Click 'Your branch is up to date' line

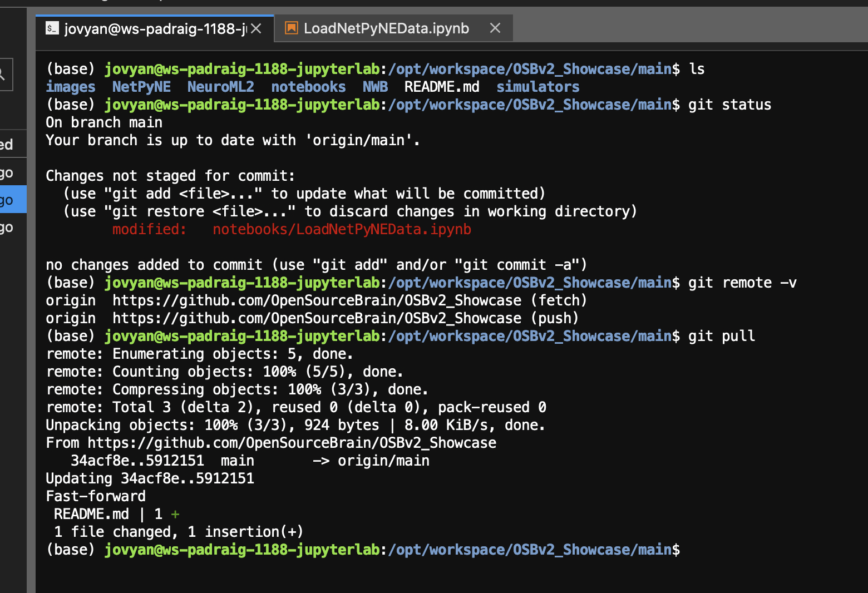[x=233, y=140]
